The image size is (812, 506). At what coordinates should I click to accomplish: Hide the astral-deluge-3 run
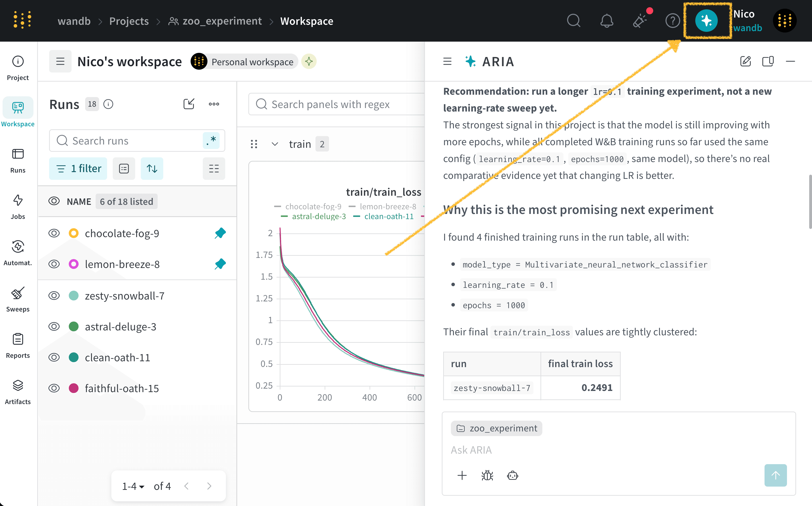pos(54,326)
